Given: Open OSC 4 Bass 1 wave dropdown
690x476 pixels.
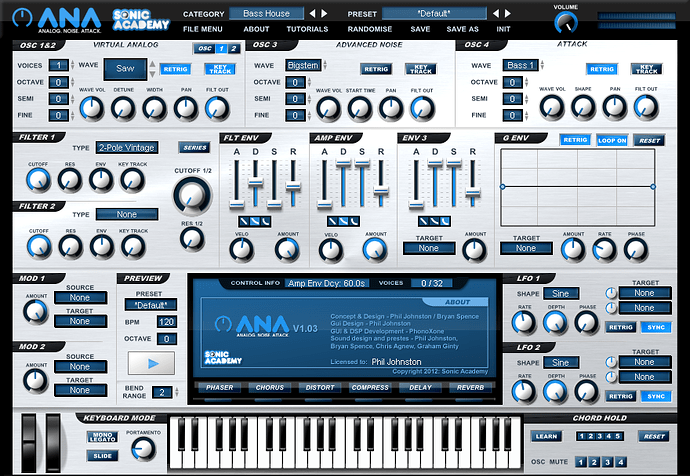Looking at the screenshot, I should point(521,66).
